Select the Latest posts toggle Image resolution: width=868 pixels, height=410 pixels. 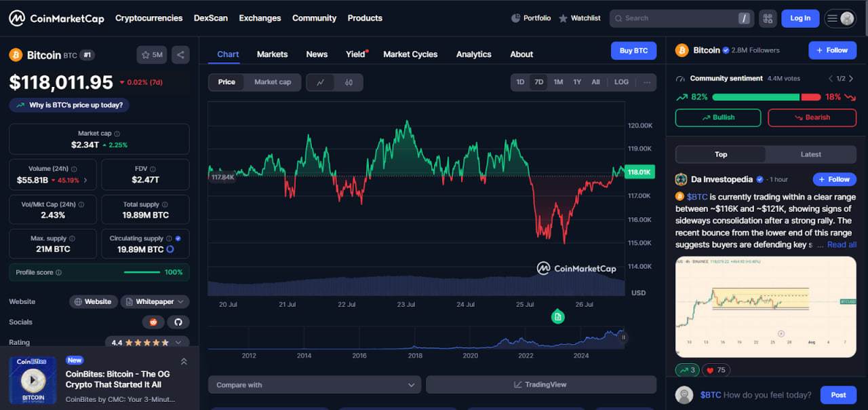coord(811,154)
